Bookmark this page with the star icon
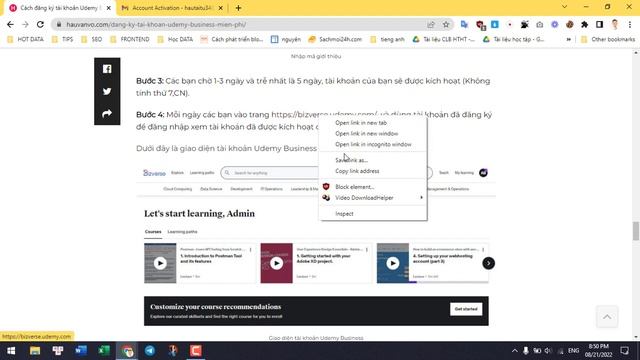 (446, 24)
